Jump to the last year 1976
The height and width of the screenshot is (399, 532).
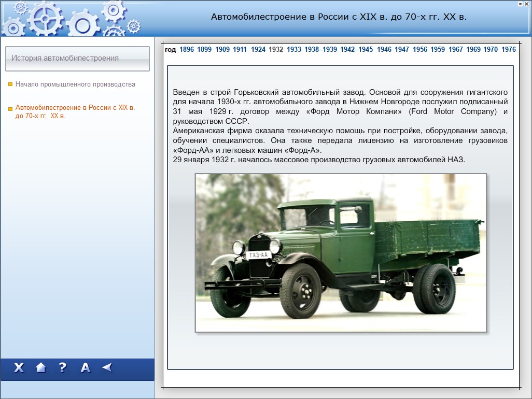click(509, 50)
